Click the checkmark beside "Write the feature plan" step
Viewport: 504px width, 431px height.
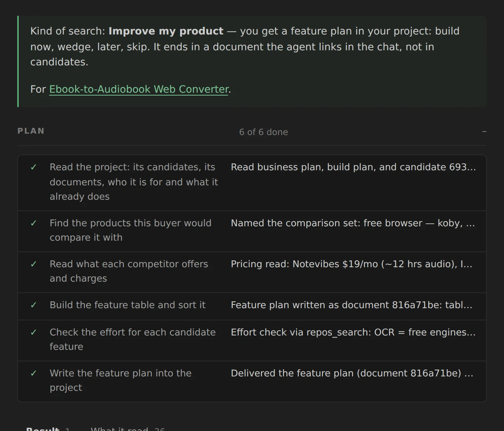[34, 373]
